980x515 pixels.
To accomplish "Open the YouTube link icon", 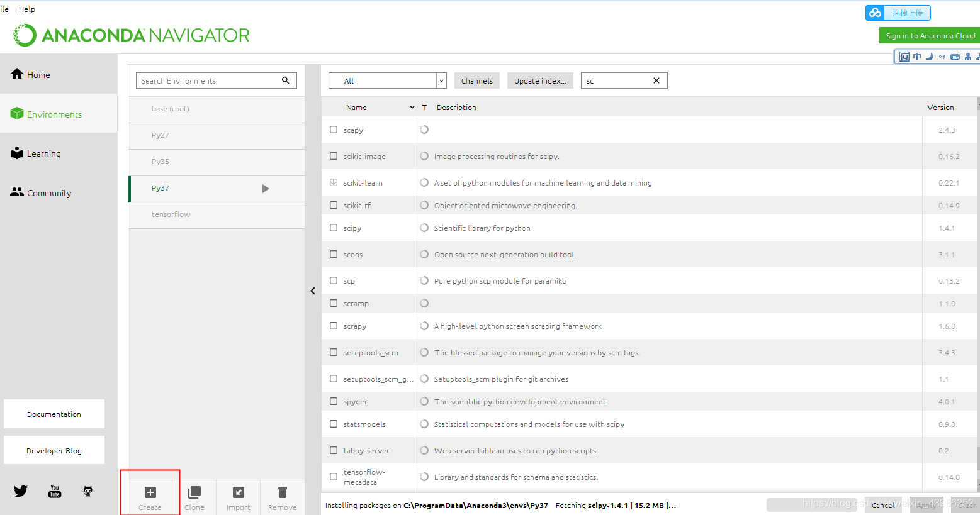I will [x=55, y=491].
